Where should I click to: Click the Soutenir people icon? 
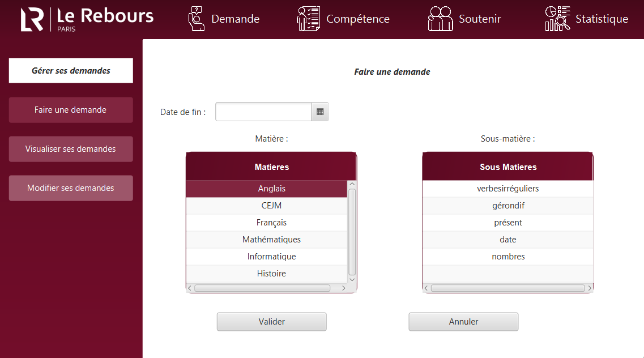tap(440, 19)
